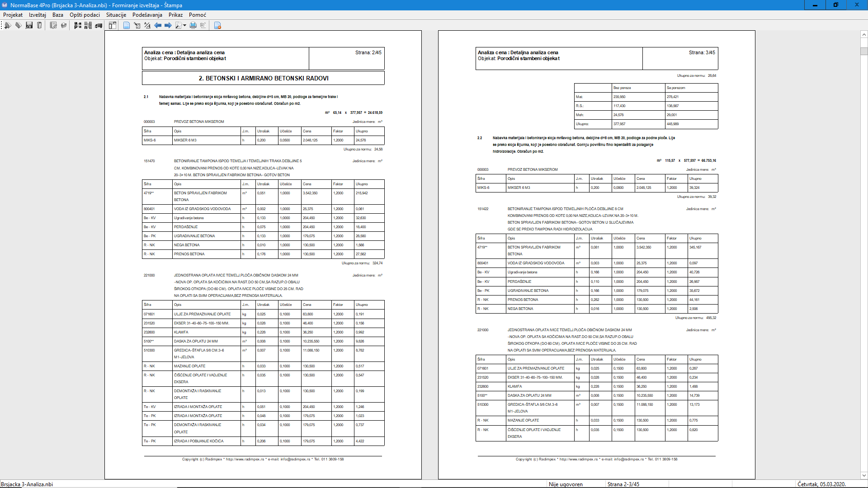The image size is (868, 488).
Task: Click the save floppy disk icon
Action: [x=29, y=25]
